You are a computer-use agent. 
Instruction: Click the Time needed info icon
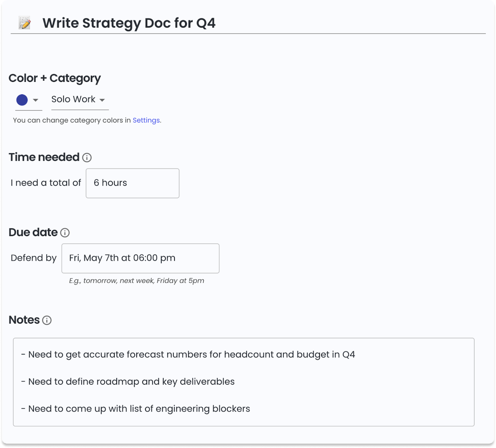pos(87,158)
